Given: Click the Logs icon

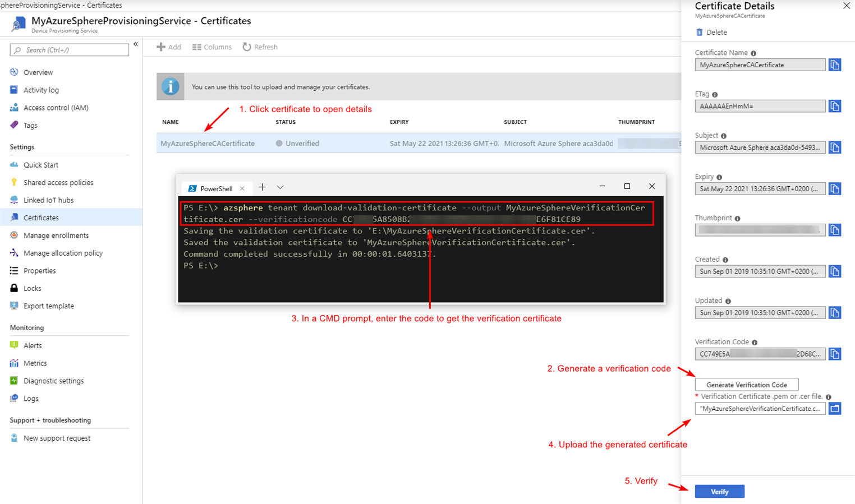Looking at the screenshot, I should tap(14, 398).
